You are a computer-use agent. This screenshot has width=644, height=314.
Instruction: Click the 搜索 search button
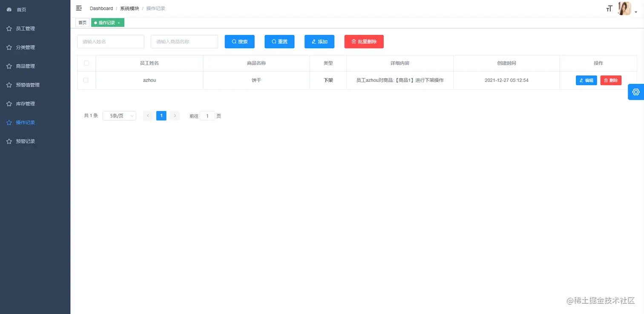[x=239, y=42]
